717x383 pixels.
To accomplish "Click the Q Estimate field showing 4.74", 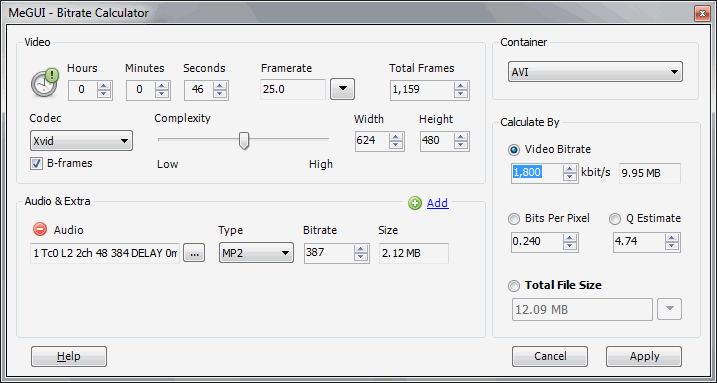I will (639, 242).
